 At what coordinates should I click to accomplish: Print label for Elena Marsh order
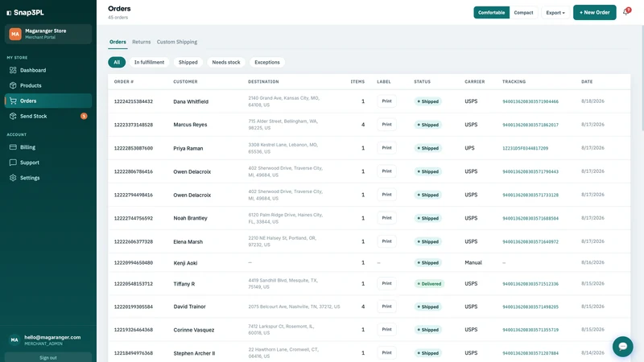[386, 241]
